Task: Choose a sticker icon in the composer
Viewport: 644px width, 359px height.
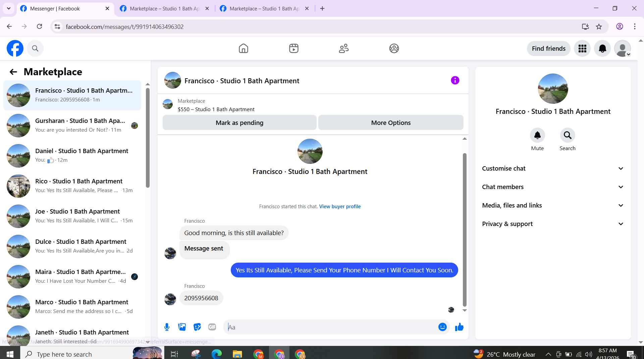Action: pyautogui.click(x=197, y=327)
